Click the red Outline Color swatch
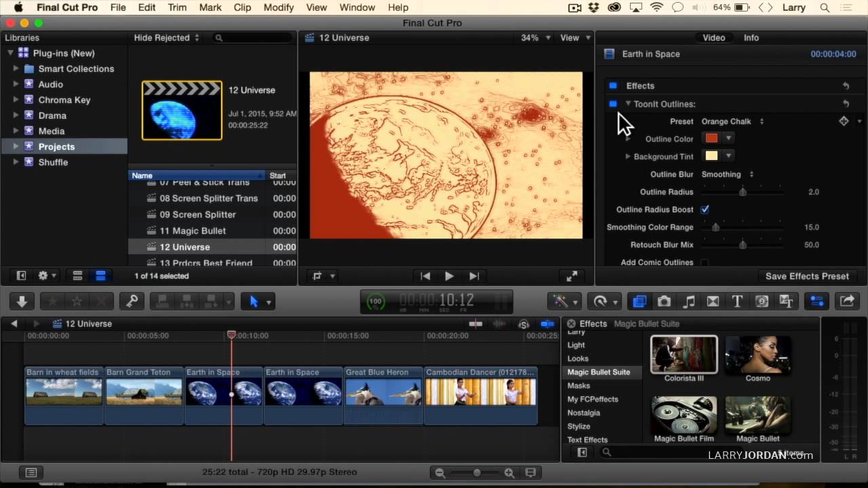The width and height of the screenshot is (868, 488). click(711, 138)
